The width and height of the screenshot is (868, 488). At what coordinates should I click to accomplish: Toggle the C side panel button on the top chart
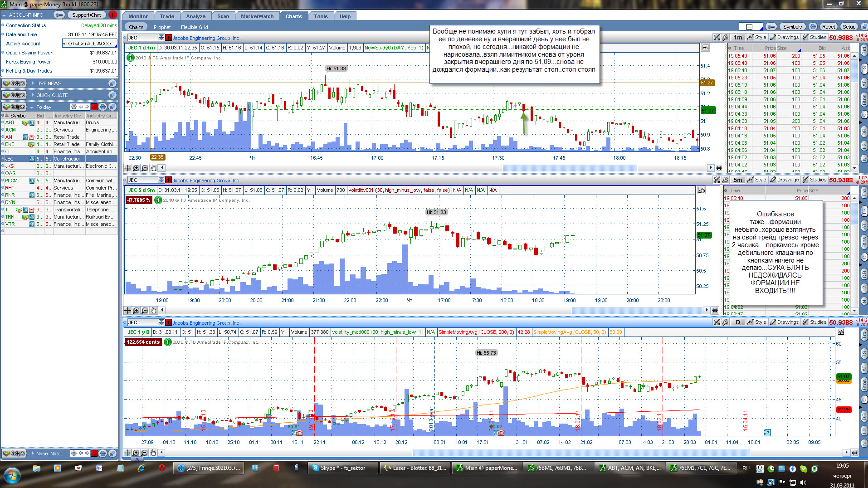coord(864,115)
